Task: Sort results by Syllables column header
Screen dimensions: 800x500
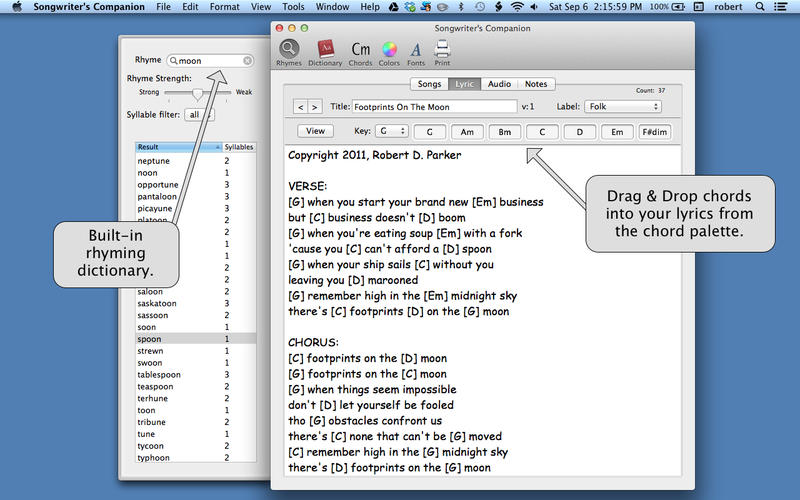Action: point(238,147)
